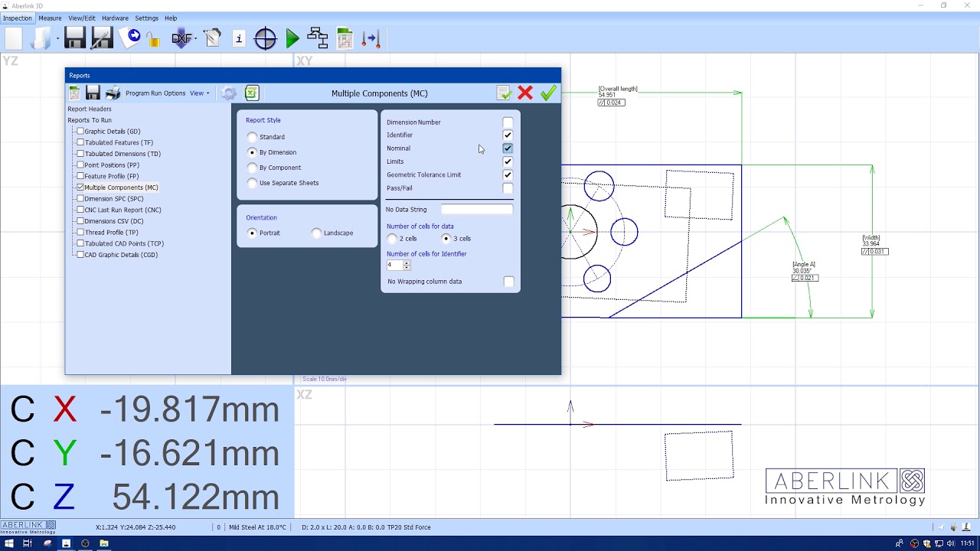980x551 pixels.
Task: Click the Excel export icon in Reports
Action: (252, 93)
